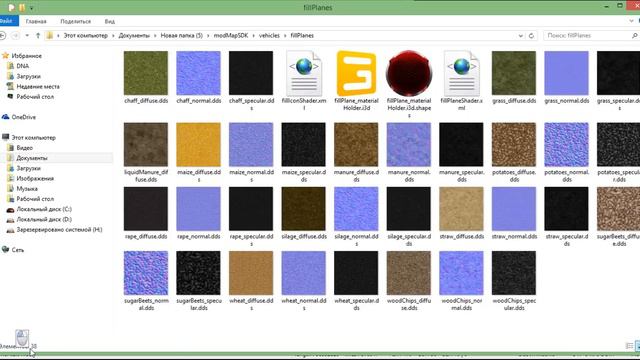Open Загрузки under Избранное
The height and width of the screenshot is (360, 640).
[x=28, y=76]
